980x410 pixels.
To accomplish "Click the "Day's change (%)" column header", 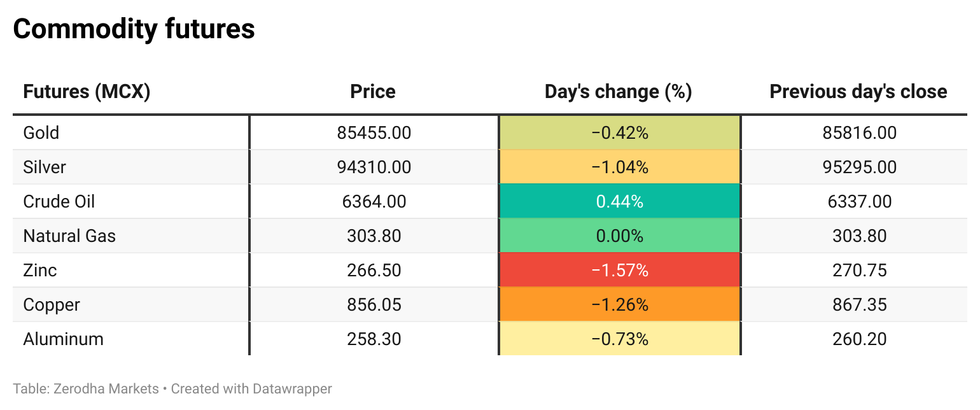I will 618,92.
